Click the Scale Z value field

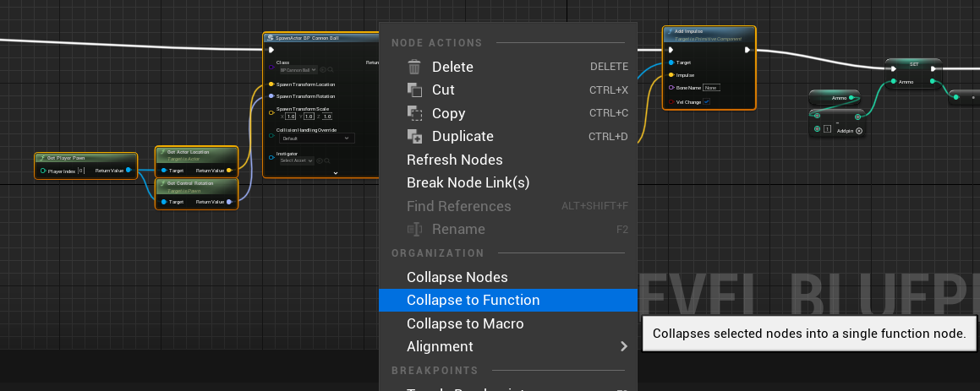coord(327,117)
